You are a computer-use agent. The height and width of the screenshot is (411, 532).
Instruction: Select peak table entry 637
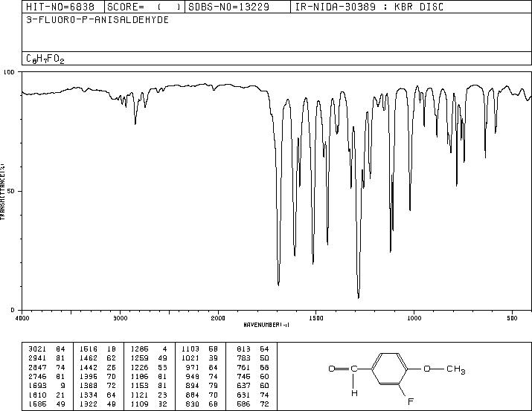tap(243, 386)
